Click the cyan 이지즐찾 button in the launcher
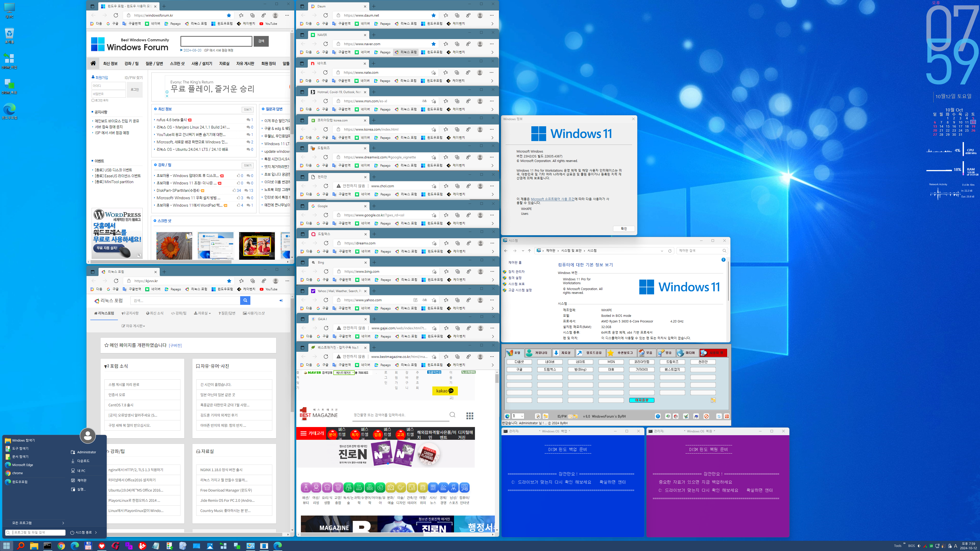Viewport: 980px width, 551px height. (642, 400)
